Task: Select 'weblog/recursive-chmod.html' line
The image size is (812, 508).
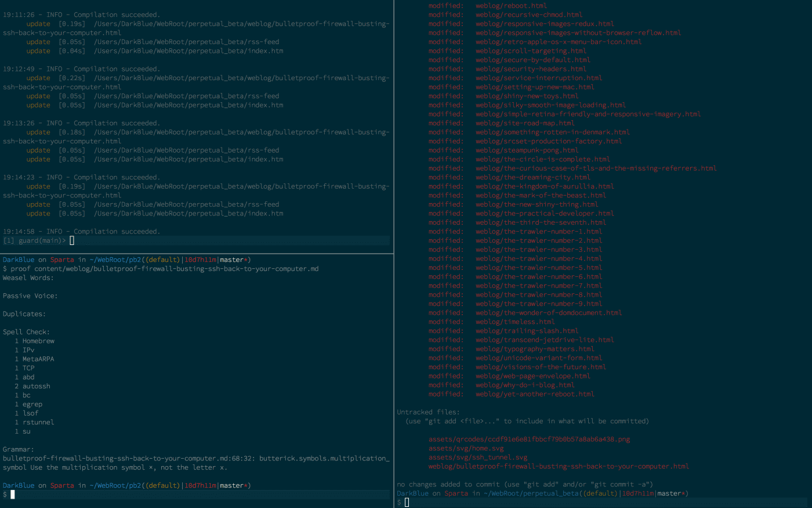Action: (x=529, y=15)
